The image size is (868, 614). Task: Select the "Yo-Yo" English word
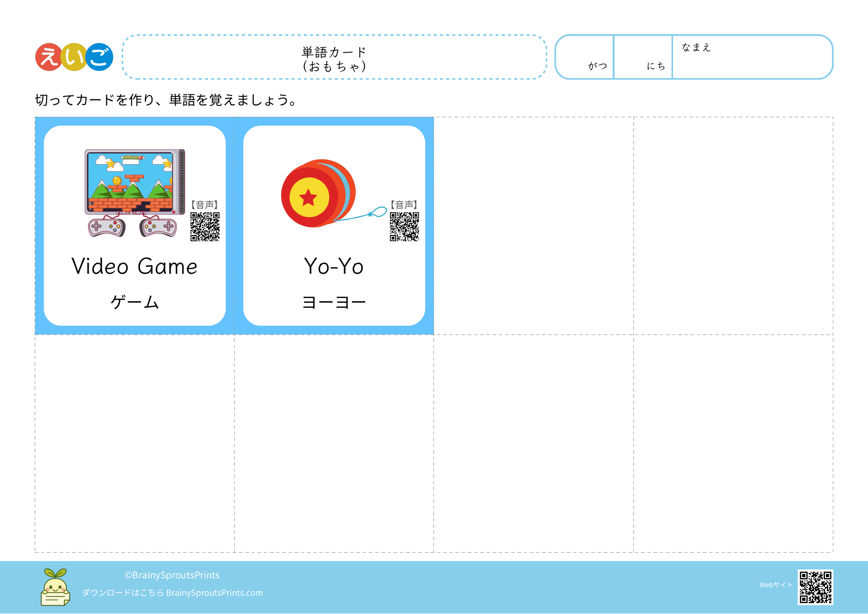pos(334,266)
